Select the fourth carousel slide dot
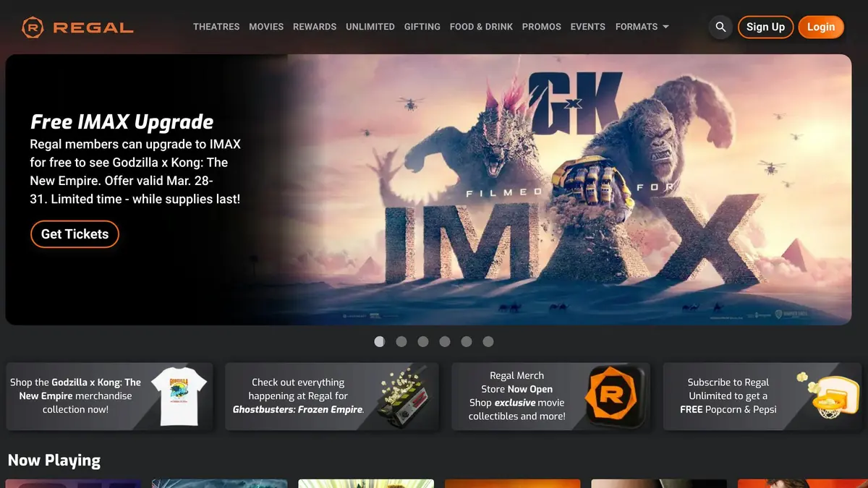 (x=444, y=341)
